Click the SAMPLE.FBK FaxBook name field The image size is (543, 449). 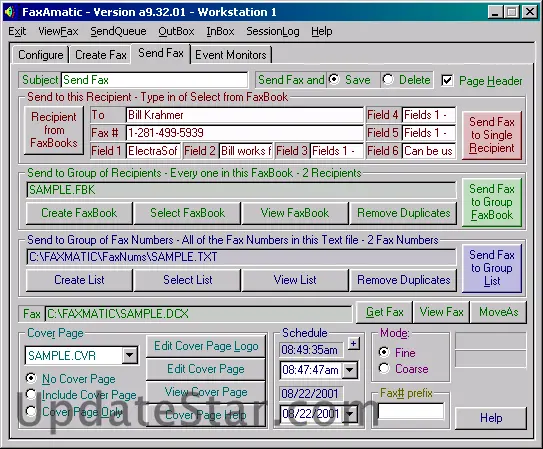click(x=241, y=190)
